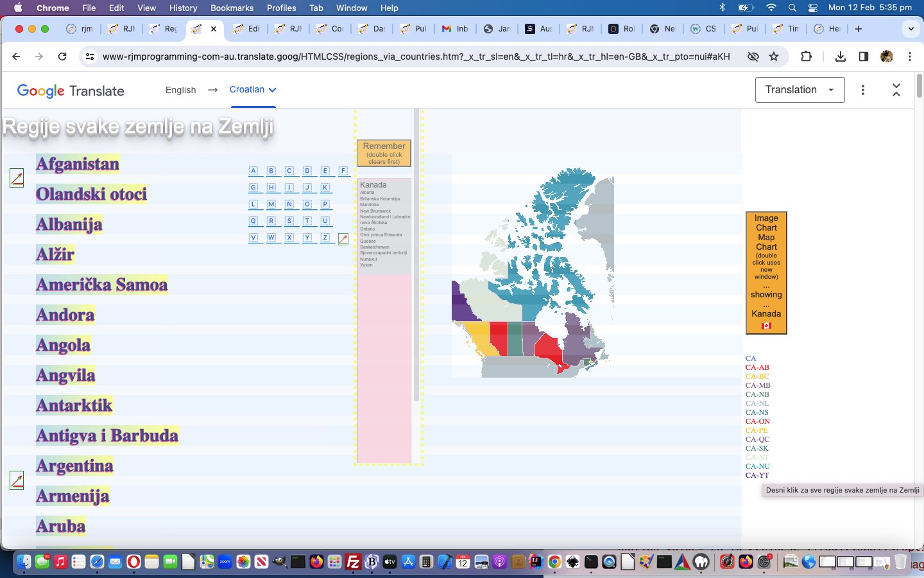Viewport: 924px width, 578px height.
Task: Click the URL address field
Action: pos(416,57)
